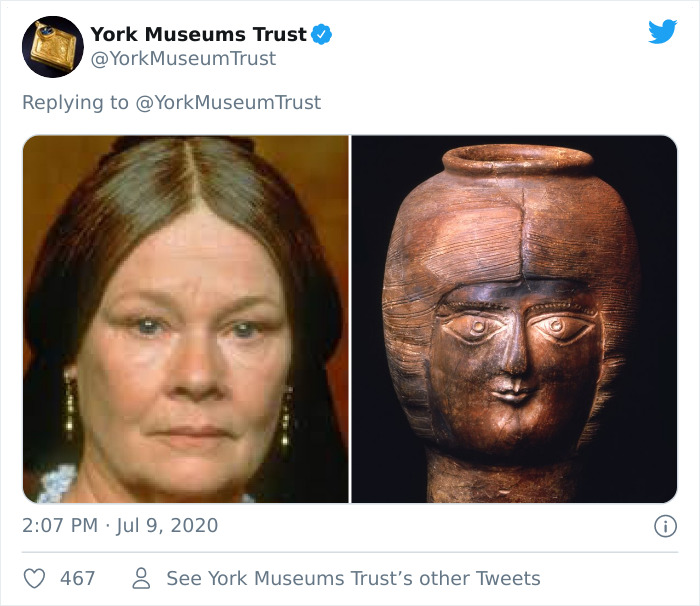Click the Jul 9, 2020 date

point(167,525)
